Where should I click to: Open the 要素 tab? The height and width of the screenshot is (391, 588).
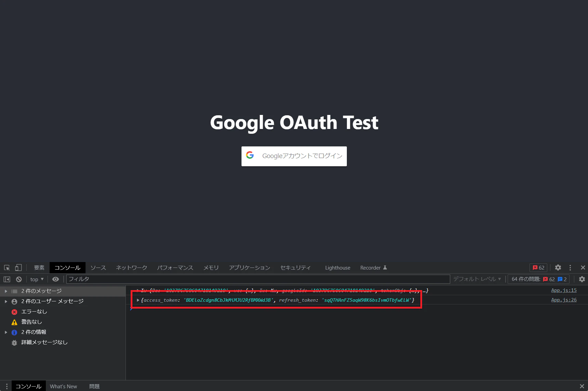[39, 268]
